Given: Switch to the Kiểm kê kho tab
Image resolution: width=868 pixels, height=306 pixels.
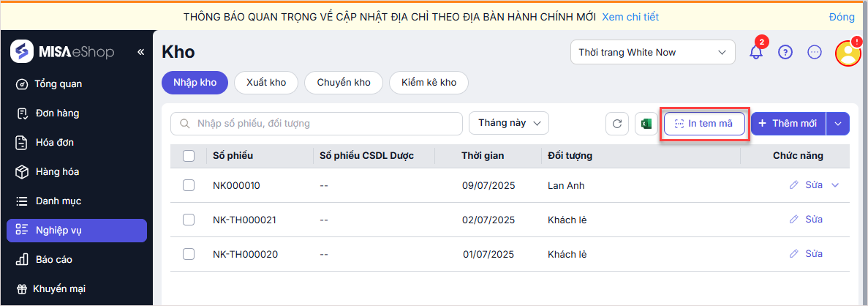Looking at the screenshot, I should pyautogui.click(x=429, y=83).
